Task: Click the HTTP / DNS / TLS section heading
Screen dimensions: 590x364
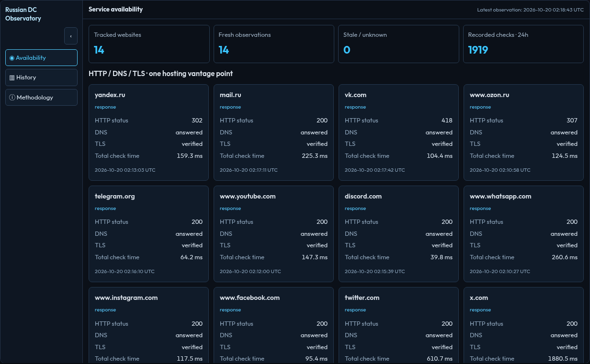Action: [x=161, y=74]
